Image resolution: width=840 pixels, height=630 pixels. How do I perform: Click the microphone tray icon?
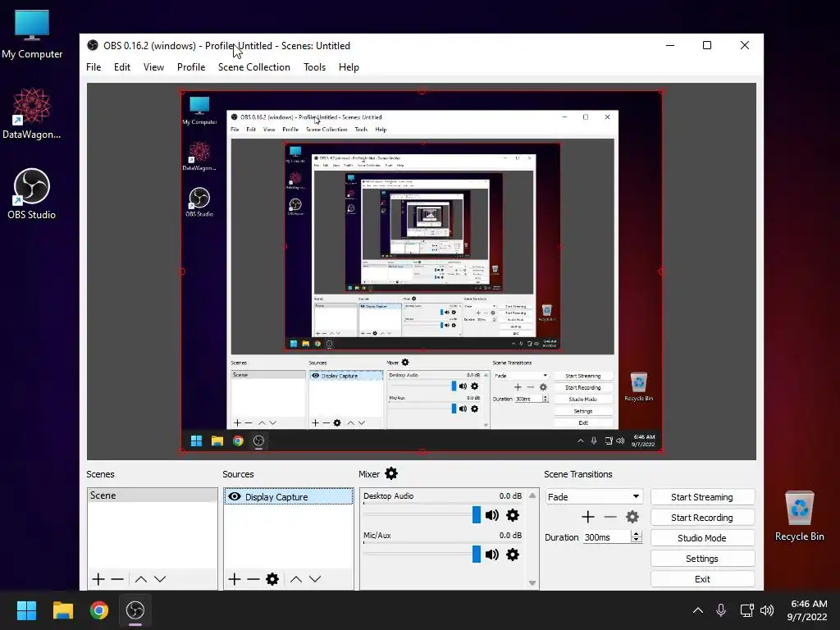coord(721,610)
